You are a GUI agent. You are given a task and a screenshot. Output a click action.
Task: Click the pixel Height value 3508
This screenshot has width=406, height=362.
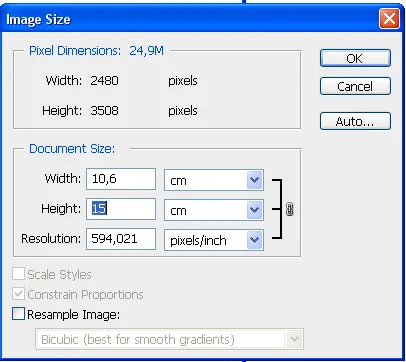[x=104, y=111]
